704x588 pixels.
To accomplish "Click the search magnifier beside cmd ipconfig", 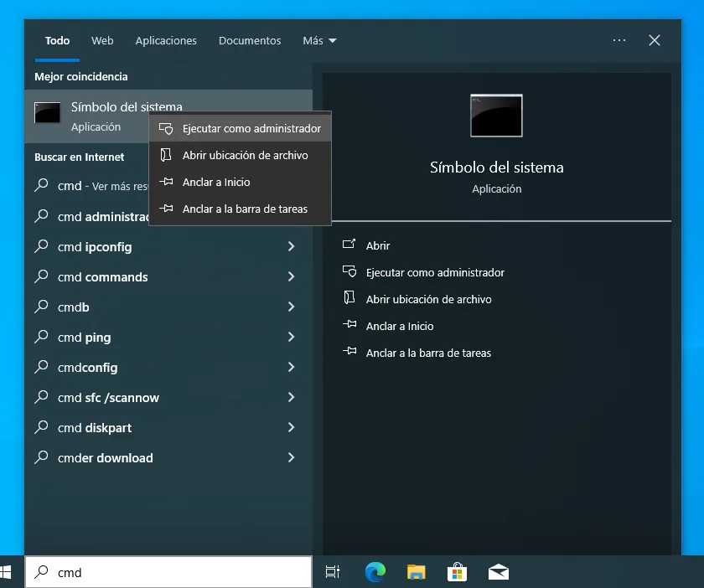I will pyautogui.click(x=41, y=246).
